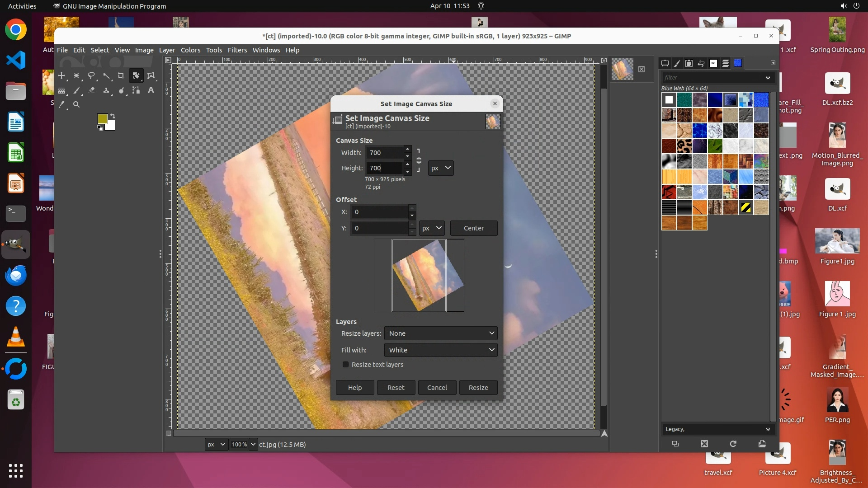Open canvas size unit px dropdown
868x488 pixels.
[x=440, y=168]
